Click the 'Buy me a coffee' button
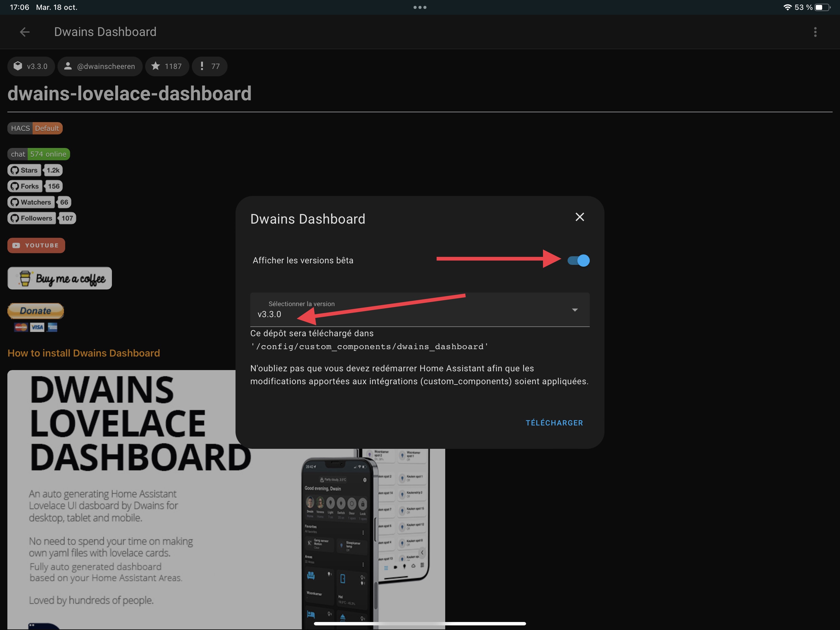 [x=59, y=278]
